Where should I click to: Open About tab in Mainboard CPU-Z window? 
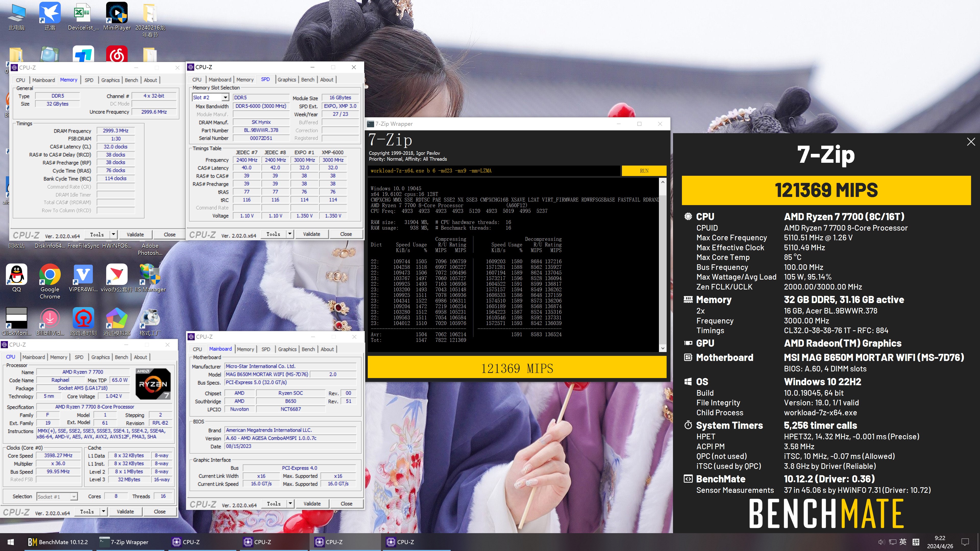327,349
